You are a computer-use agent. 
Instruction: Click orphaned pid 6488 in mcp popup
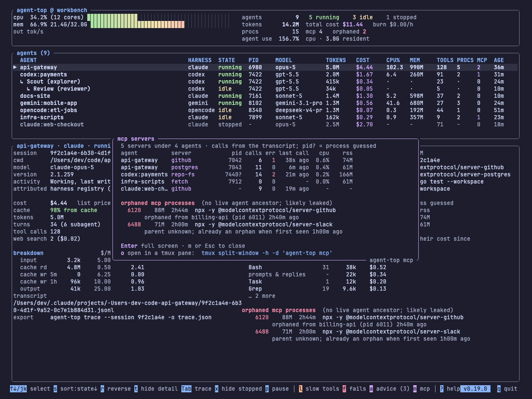pyautogui.click(x=134, y=224)
